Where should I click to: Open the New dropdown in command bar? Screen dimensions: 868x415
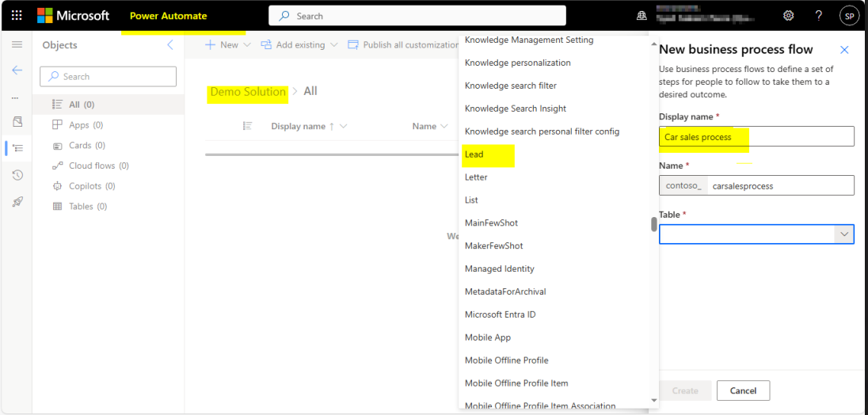pyautogui.click(x=227, y=45)
